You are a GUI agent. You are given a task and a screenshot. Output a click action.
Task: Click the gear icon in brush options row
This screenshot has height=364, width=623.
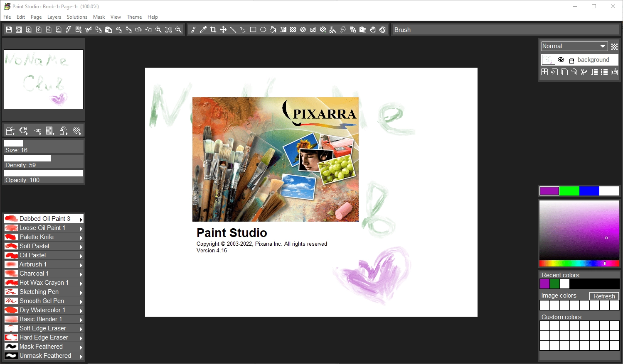pos(77,131)
